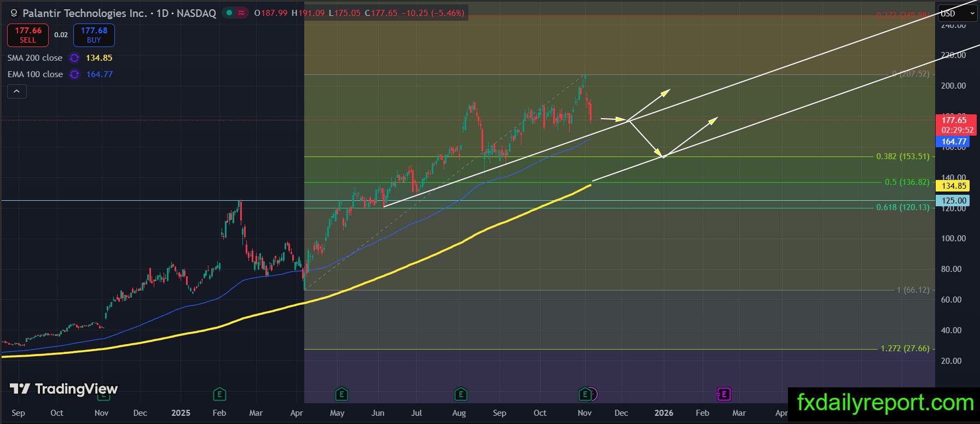
Task: Click the SMA value 134.85 in the legend
Action: (99, 58)
